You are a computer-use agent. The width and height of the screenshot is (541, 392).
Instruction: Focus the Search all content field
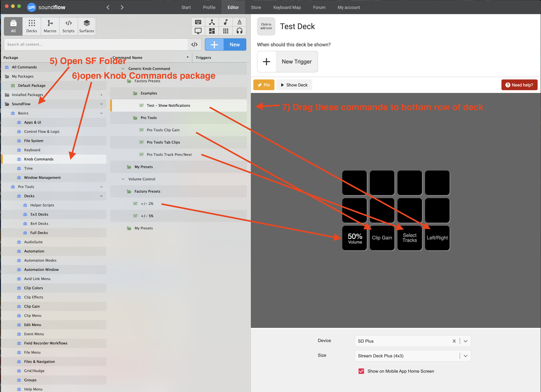coord(96,44)
